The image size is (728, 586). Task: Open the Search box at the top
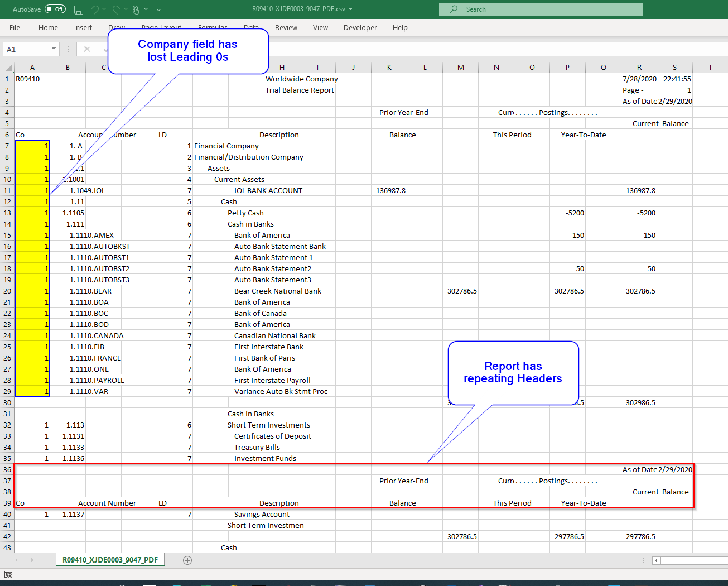(x=541, y=9)
